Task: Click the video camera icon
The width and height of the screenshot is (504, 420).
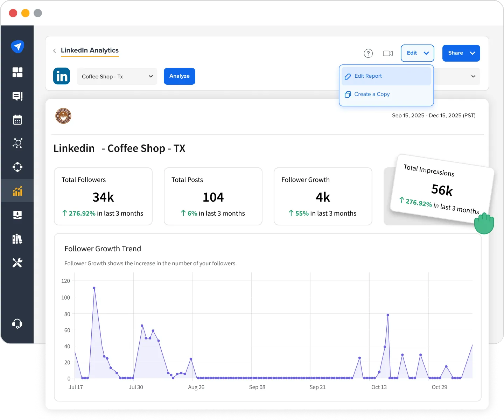Action: pyautogui.click(x=388, y=53)
